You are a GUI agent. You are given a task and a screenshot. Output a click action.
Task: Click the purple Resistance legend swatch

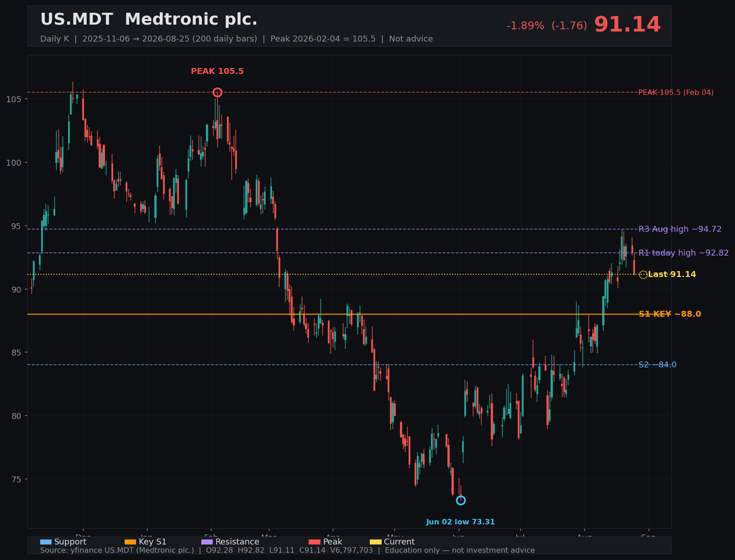pos(207,542)
